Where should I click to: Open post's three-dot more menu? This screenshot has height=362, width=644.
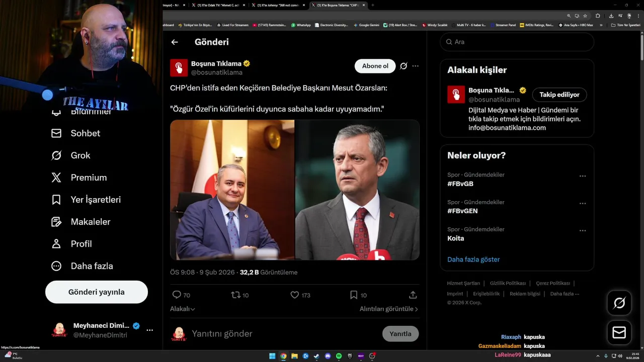[x=415, y=66]
